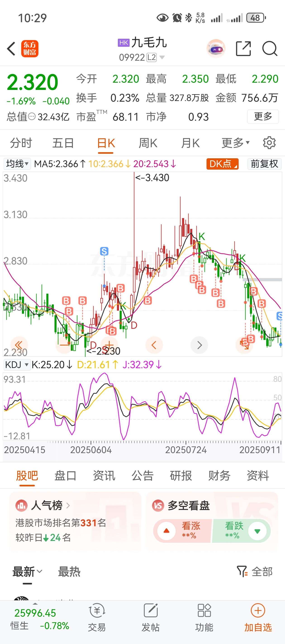Select the 日K chart tab
Image resolution: width=285 pixels, height=644 pixels.
pyautogui.click(x=106, y=143)
